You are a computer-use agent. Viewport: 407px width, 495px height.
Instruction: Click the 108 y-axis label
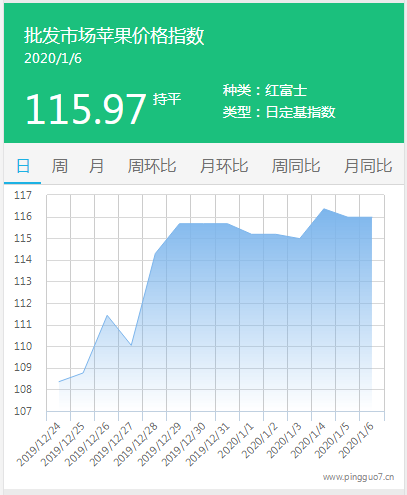(23, 389)
